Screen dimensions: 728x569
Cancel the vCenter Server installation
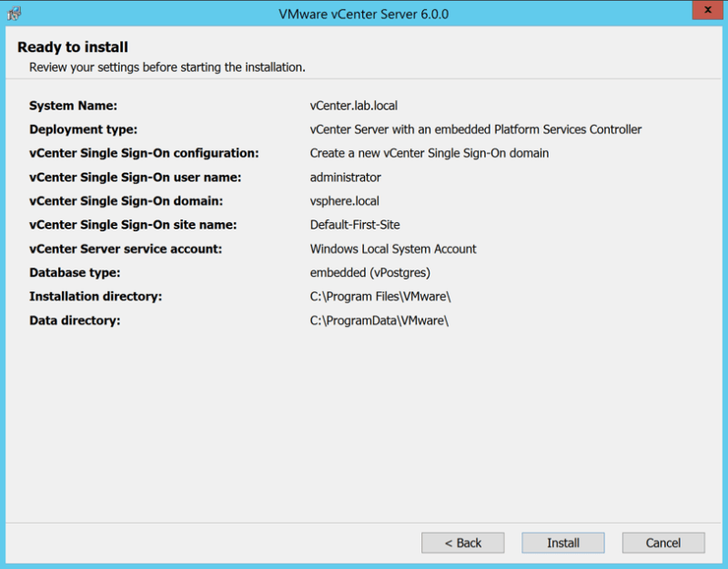[662, 543]
